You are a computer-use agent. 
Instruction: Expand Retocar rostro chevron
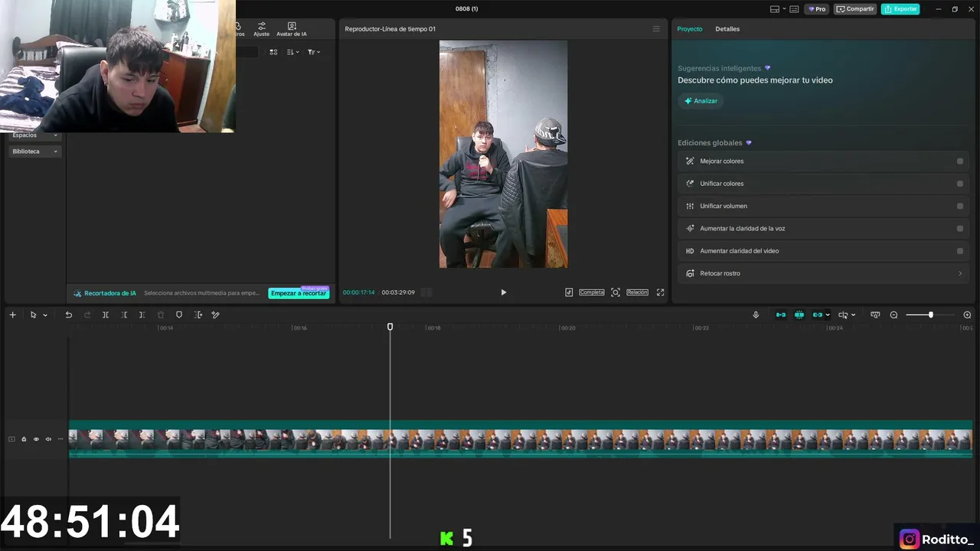tap(960, 273)
